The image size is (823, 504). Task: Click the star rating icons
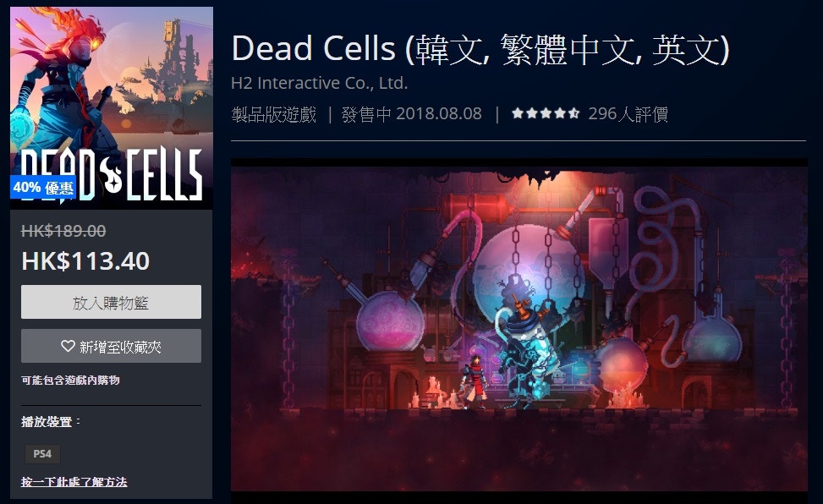point(546,112)
